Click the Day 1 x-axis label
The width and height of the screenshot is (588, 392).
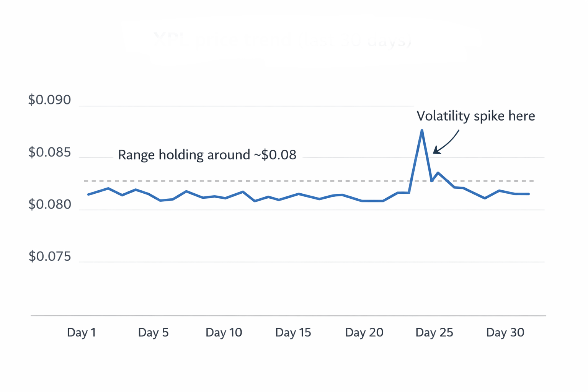[x=81, y=332]
